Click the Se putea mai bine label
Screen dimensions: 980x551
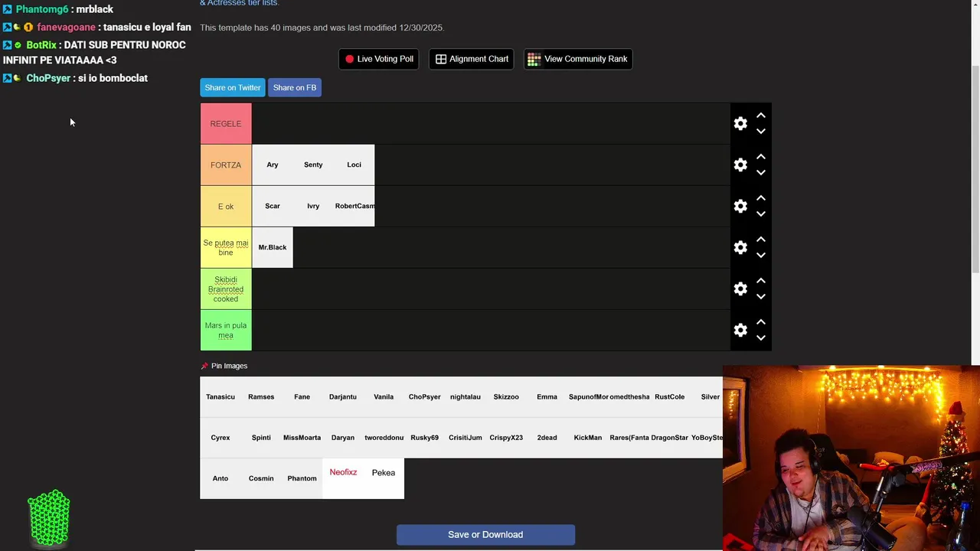coord(226,247)
